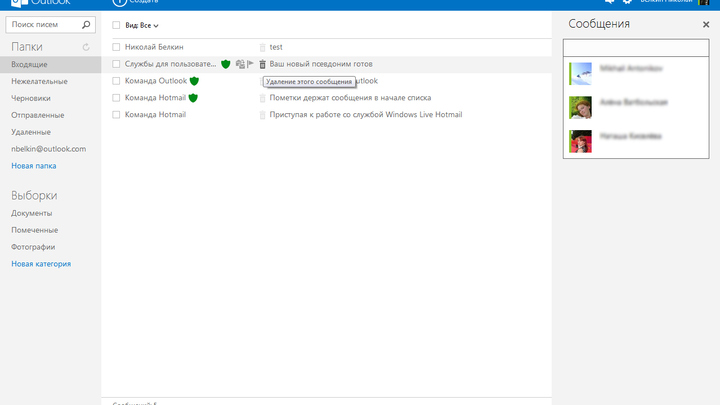Open the message with subject test
720x405 pixels.
[x=276, y=47]
